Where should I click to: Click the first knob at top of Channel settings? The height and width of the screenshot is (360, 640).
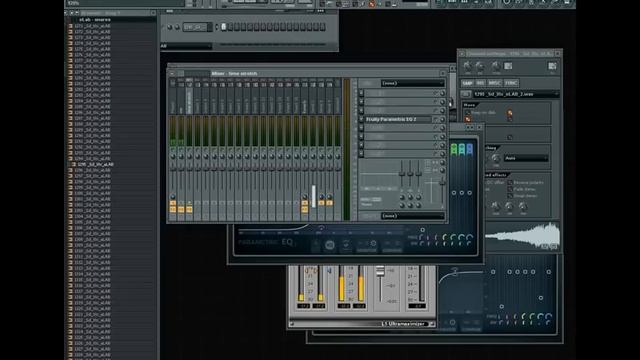(467, 66)
